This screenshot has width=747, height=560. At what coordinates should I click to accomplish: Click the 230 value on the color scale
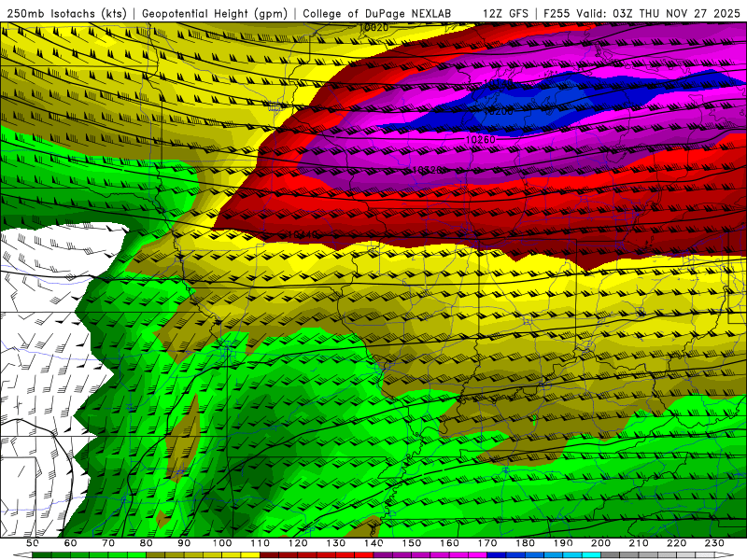715,543
